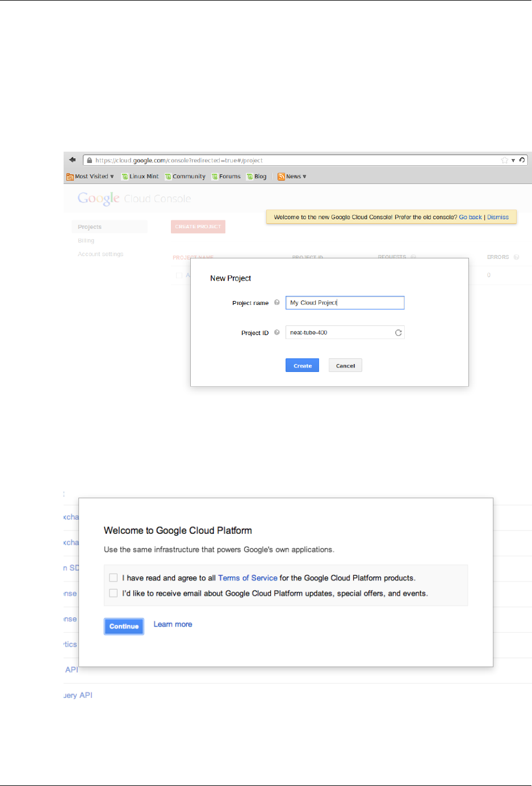This screenshot has width=532, height=786.
Task: Check the receive email updates box
Action: 114,593
